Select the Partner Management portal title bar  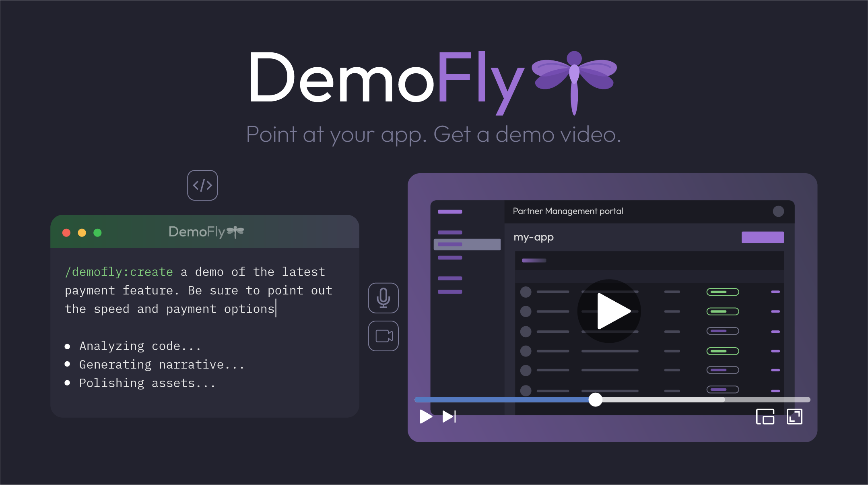[x=567, y=211]
